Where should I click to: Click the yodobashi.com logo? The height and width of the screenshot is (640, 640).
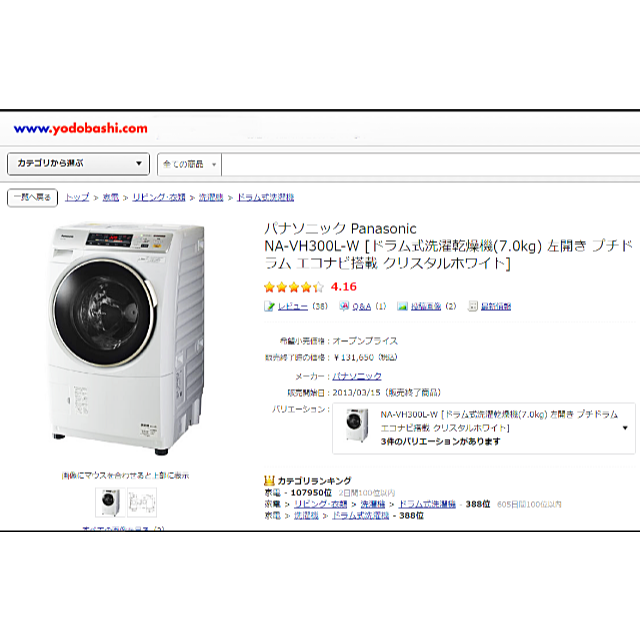(x=80, y=129)
